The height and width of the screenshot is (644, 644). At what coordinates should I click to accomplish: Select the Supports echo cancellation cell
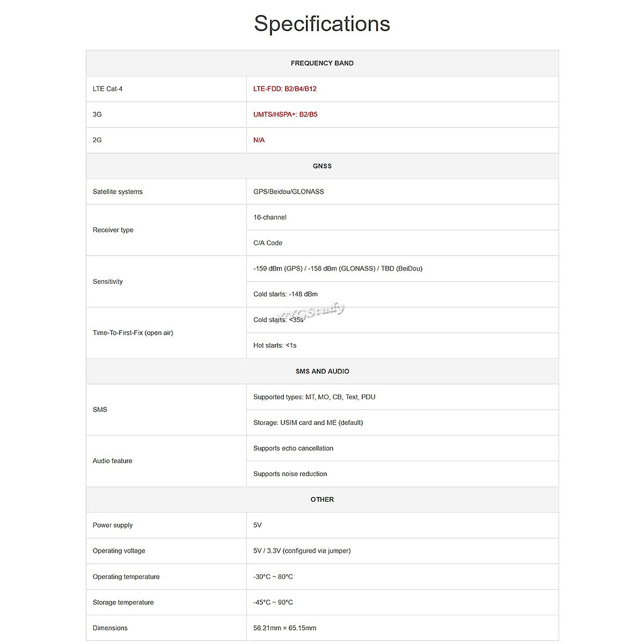[294, 448]
